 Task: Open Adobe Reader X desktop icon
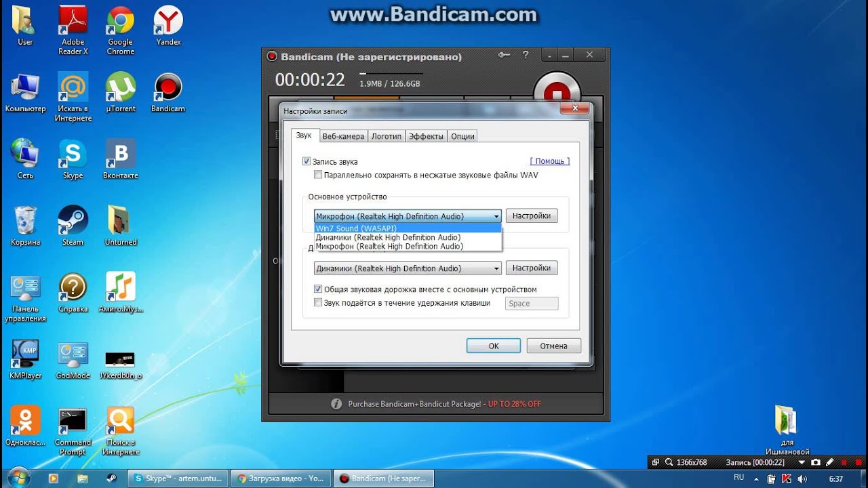pyautogui.click(x=73, y=30)
